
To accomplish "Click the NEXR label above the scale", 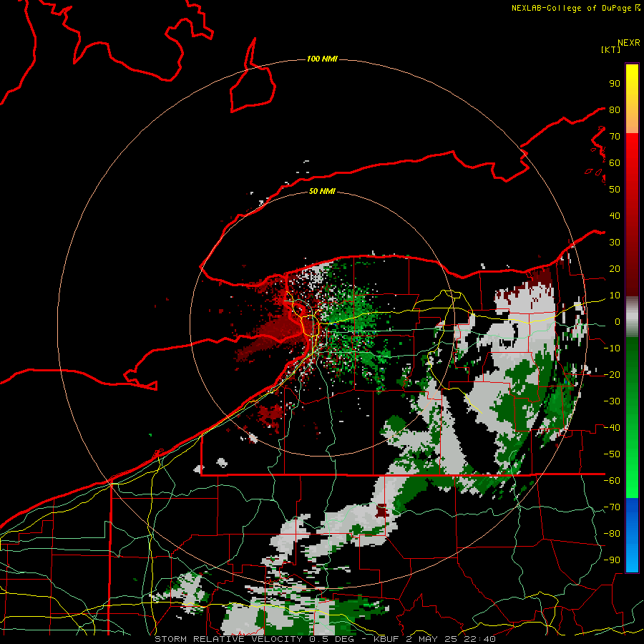I will coord(629,43).
